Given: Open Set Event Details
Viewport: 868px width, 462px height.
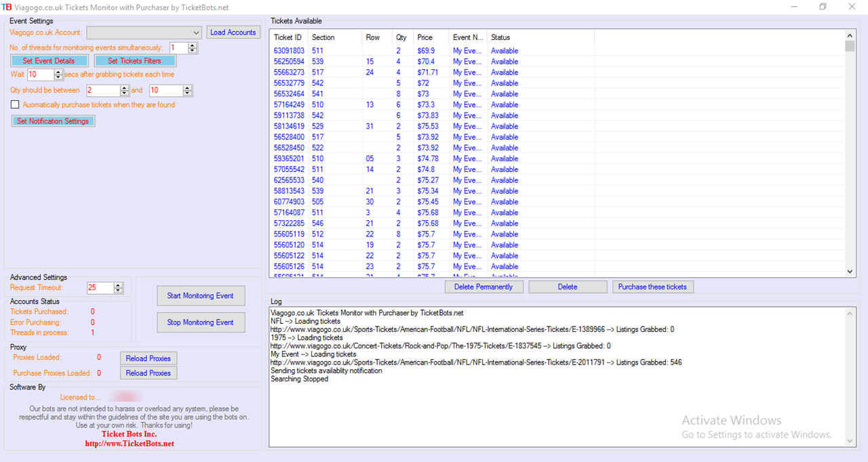Looking at the screenshot, I should coord(49,61).
